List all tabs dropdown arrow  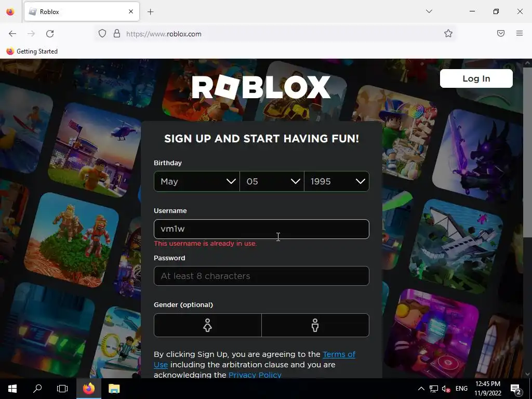(429, 11)
